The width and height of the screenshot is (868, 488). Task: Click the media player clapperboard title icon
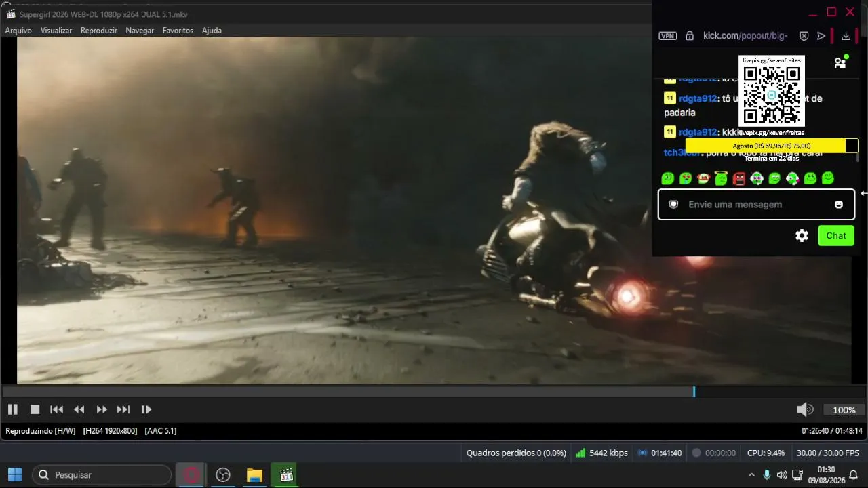point(10,14)
